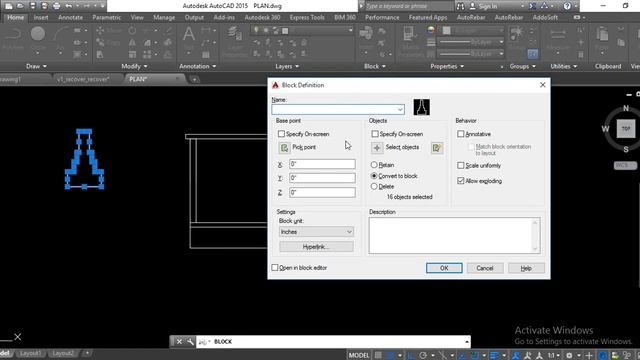Click the keyword search box

[x=409, y=6]
